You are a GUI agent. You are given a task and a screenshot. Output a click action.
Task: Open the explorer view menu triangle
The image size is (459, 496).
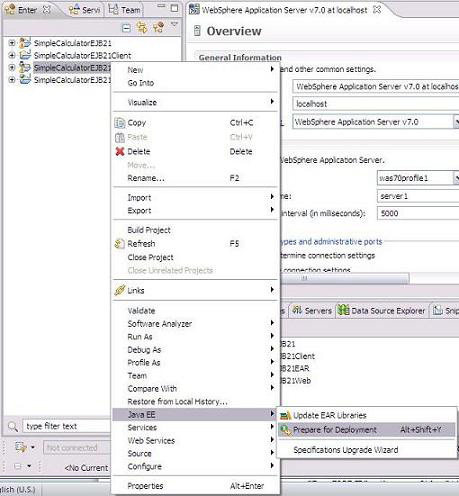[174, 25]
